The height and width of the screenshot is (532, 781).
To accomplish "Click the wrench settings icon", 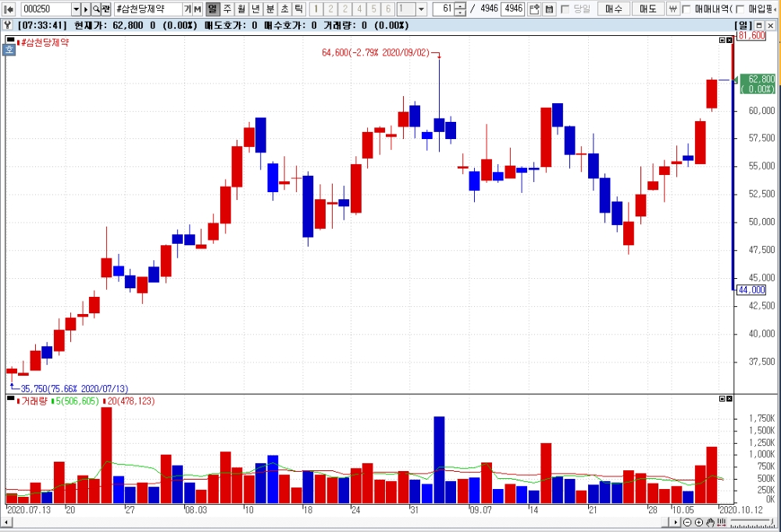I will pos(8,25).
